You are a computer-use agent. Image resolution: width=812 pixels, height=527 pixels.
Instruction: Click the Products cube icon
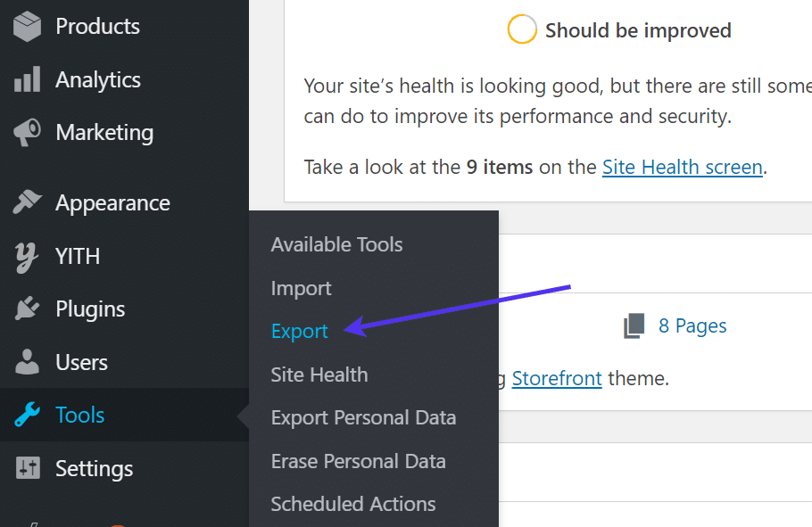coord(26,26)
